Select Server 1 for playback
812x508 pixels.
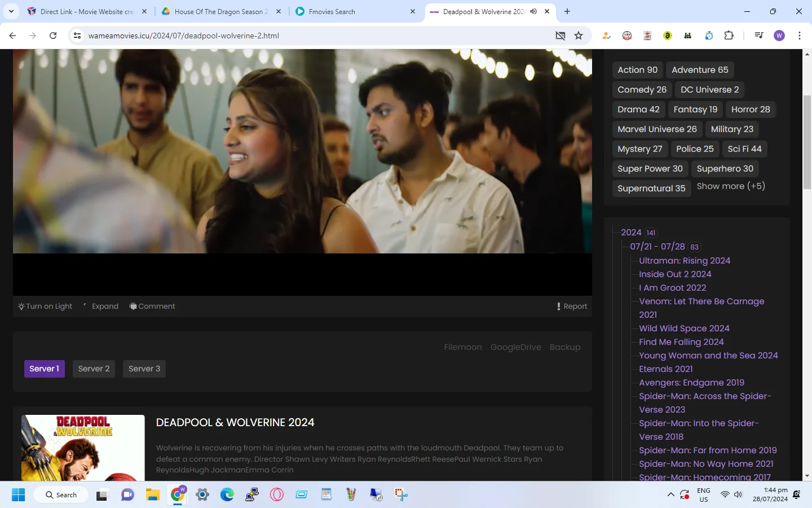45,369
